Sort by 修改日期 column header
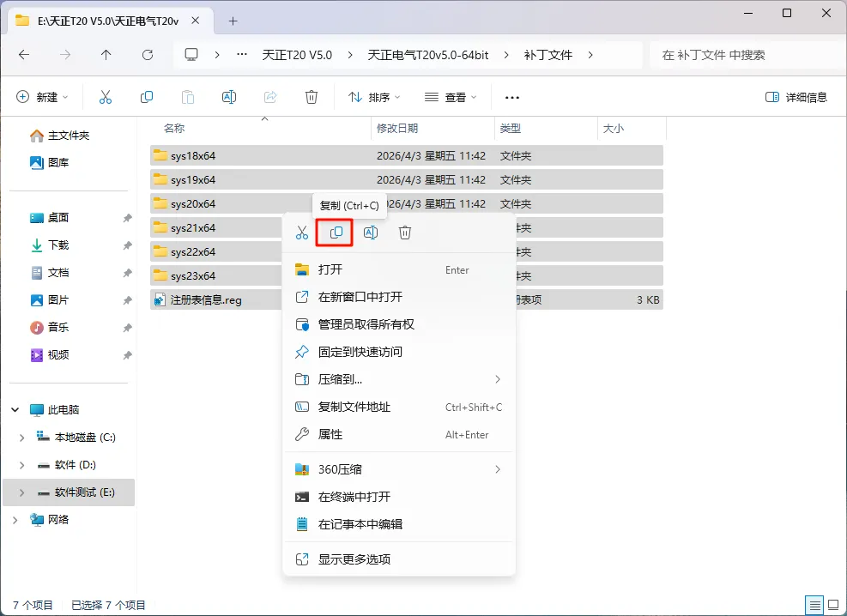The height and width of the screenshot is (616, 847). coord(397,129)
